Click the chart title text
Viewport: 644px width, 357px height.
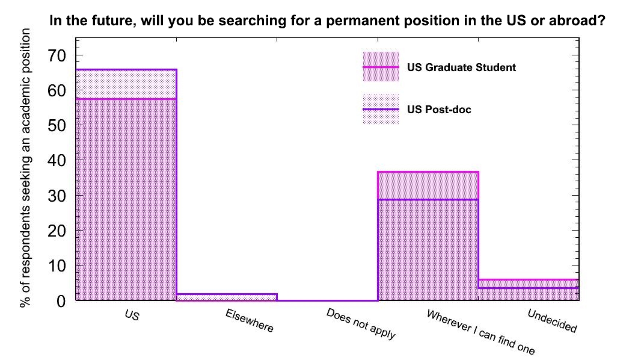coord(327,21)
